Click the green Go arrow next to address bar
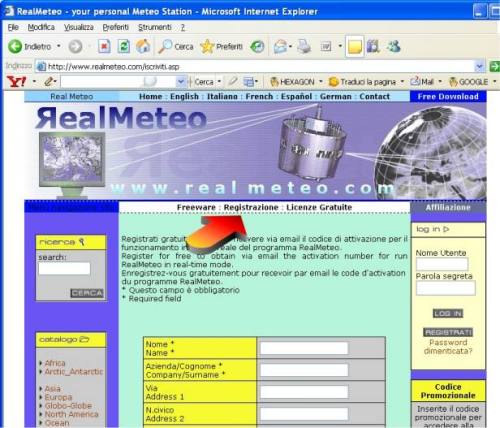500x428 pixels. pyautogui.click(x=495, y=66)
